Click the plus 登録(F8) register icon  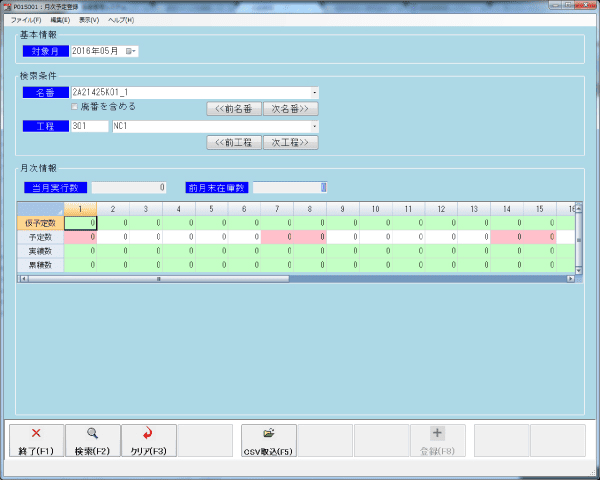(437, 434)
